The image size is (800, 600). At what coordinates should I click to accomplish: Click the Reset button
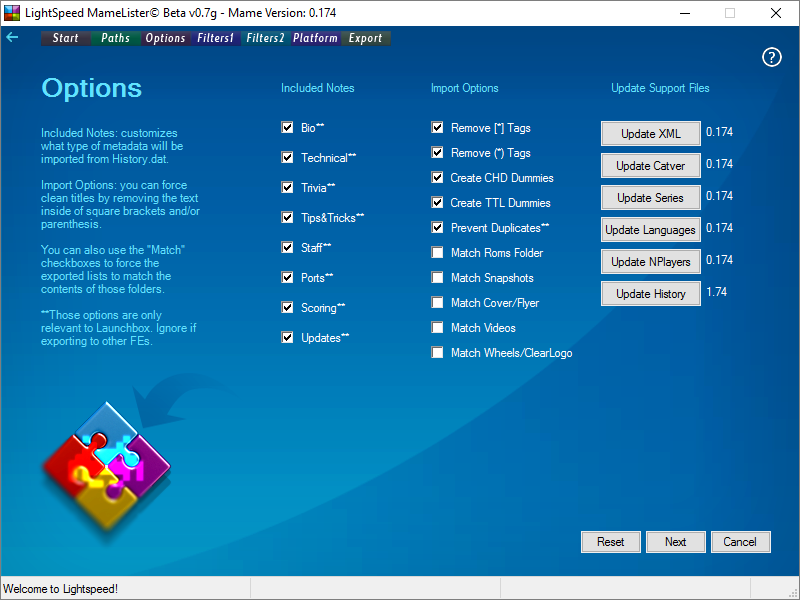(611, 542)
